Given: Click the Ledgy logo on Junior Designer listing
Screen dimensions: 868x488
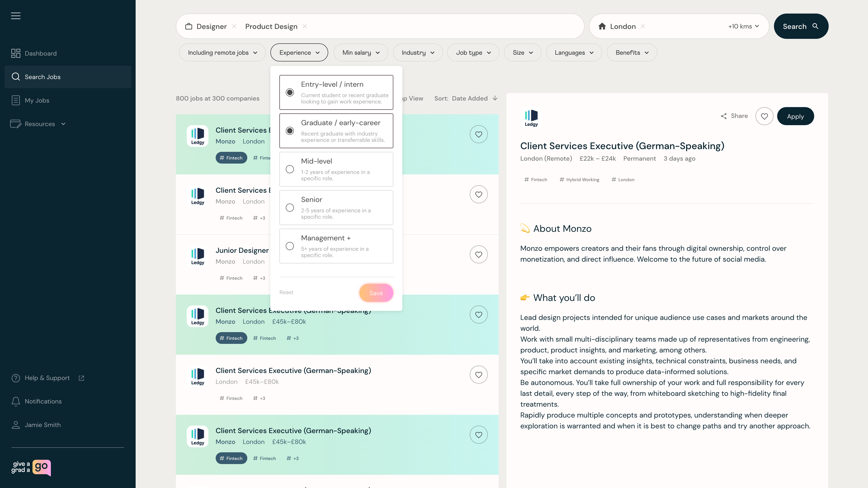Looking at the screenshot, I should click(x=198, y=256).
